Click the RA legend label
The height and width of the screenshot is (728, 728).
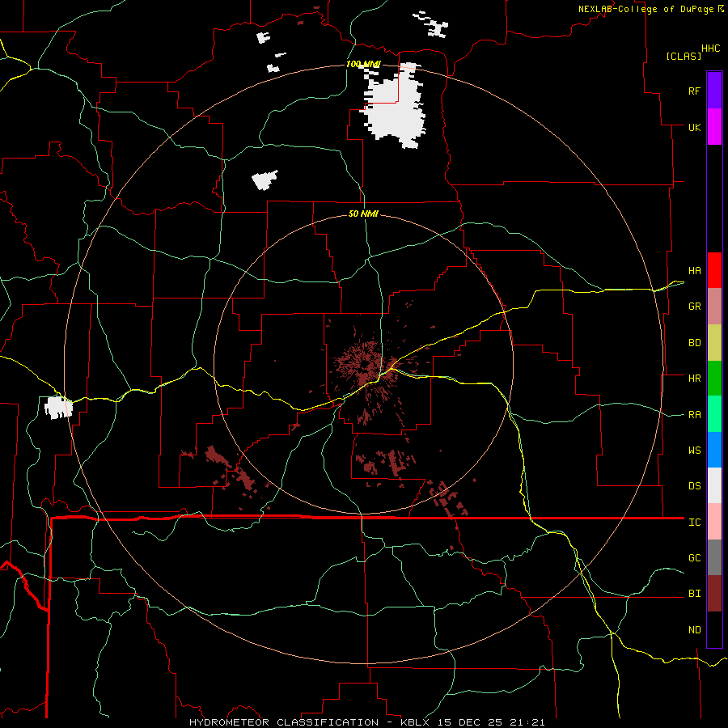pos(694,415)
